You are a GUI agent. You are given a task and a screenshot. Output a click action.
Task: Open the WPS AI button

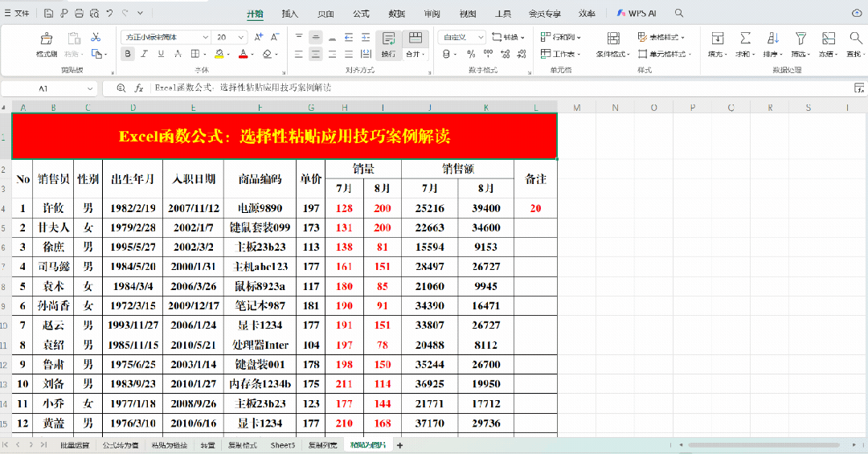point(637,14)
